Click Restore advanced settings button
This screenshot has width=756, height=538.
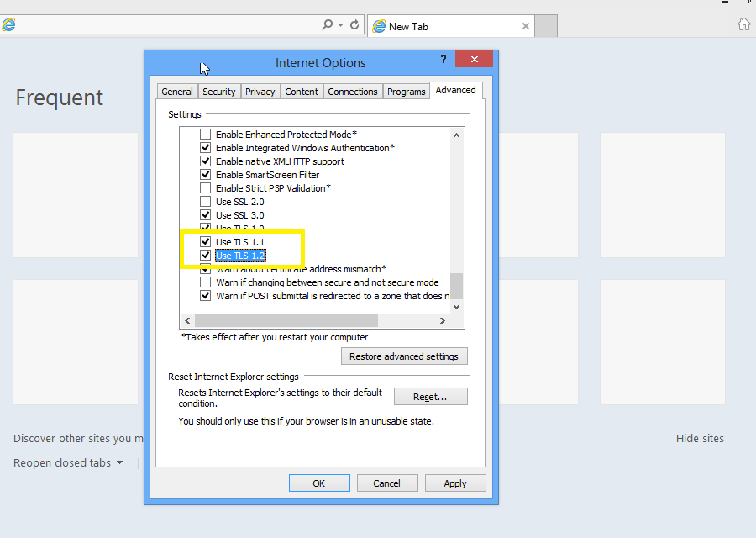point(404,356)
